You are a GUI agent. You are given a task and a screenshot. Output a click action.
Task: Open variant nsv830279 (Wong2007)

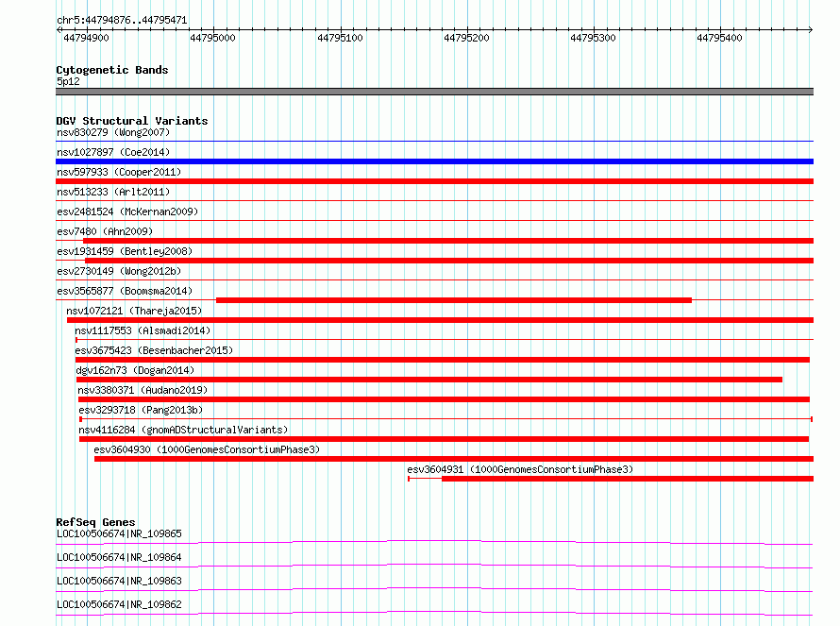113,132
